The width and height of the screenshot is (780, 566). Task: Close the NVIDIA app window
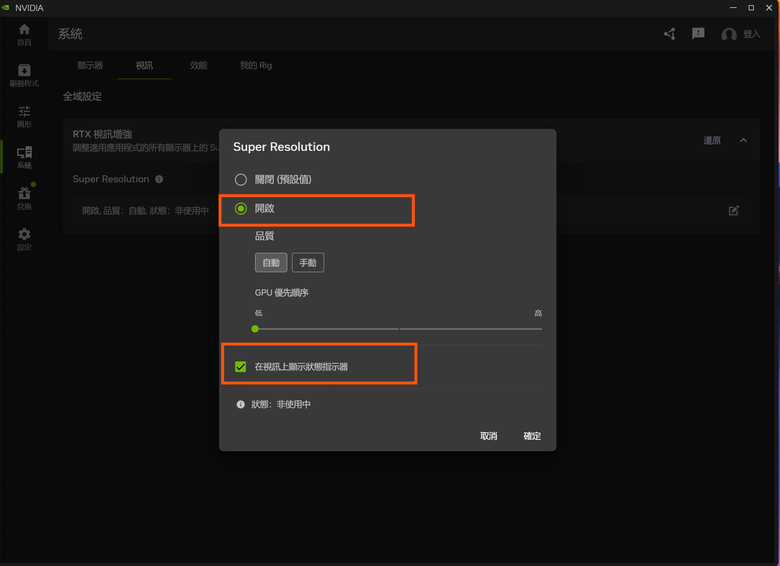pyautogui.click(x=769, y=7)
